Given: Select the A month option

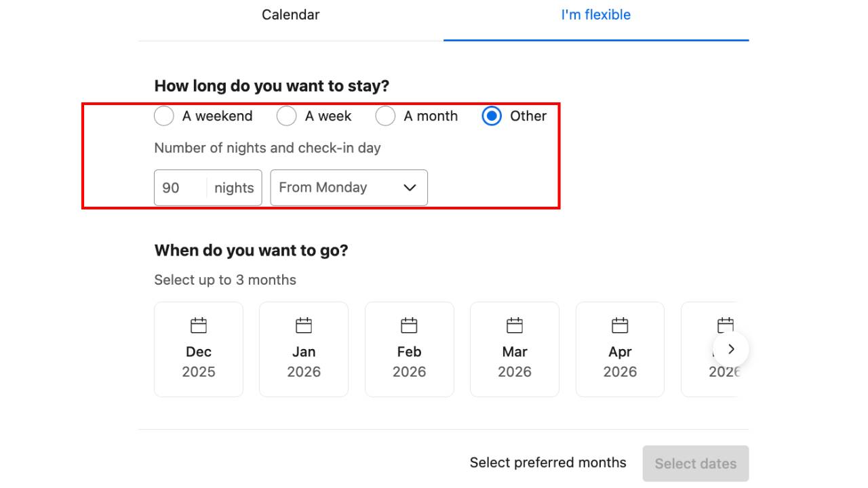Looking at the screenshot, I should (x=385, y=116).
